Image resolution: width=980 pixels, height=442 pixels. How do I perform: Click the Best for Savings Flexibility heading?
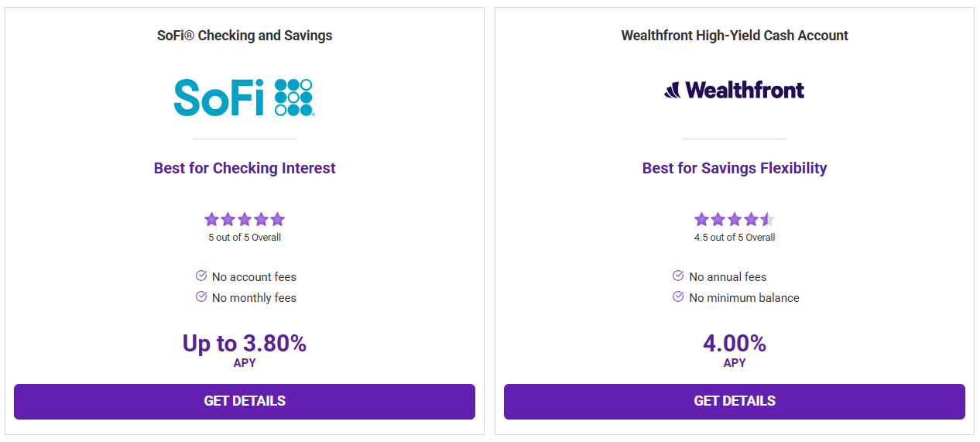click(x=735, y=168)
